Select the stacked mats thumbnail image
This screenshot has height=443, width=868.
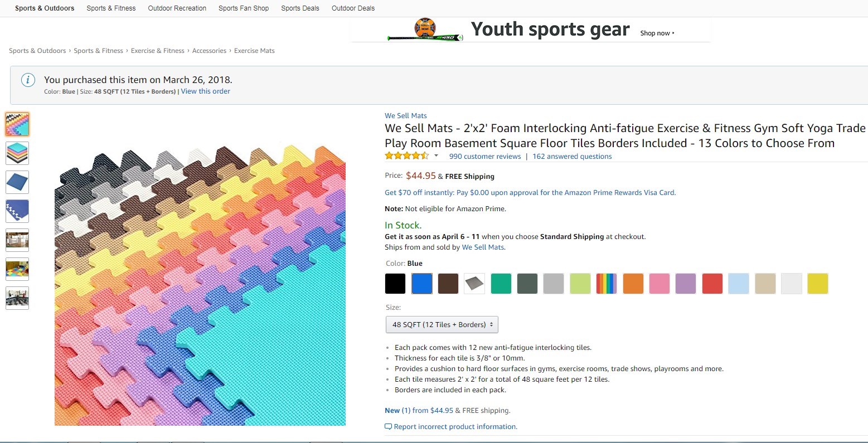pyautogui.click(x=17, y=153)
